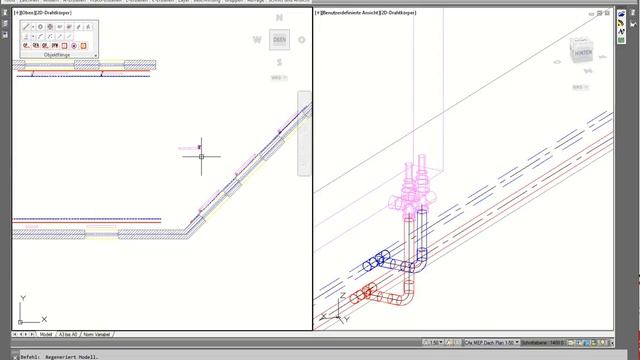Click the orange square icon in Objektfänge bottom row
Screen dimensions: 640x360
coord(84,46)
